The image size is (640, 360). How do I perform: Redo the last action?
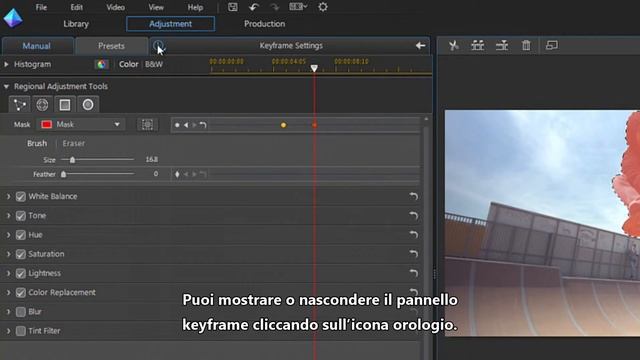[275, 7]
